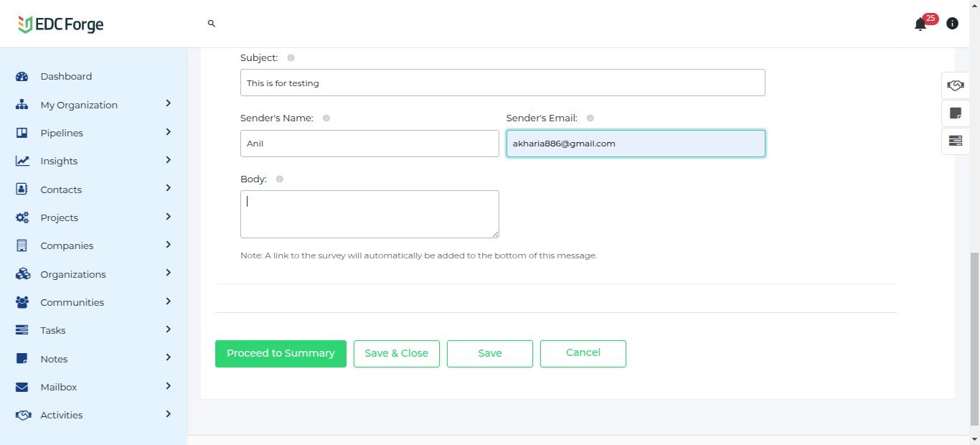Click the search magnifier icon
Screen dimensions: 980x445
[x=212, y=24]
